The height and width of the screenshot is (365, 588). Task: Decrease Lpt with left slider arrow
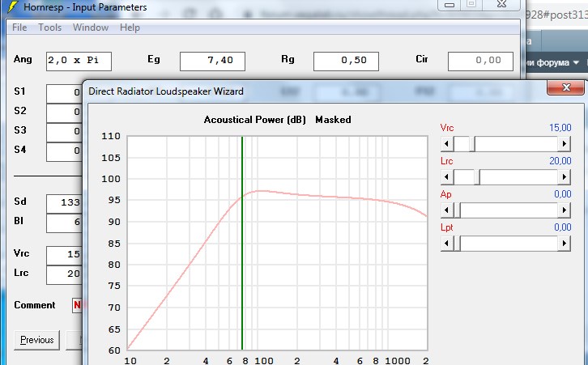pos(446,244)
